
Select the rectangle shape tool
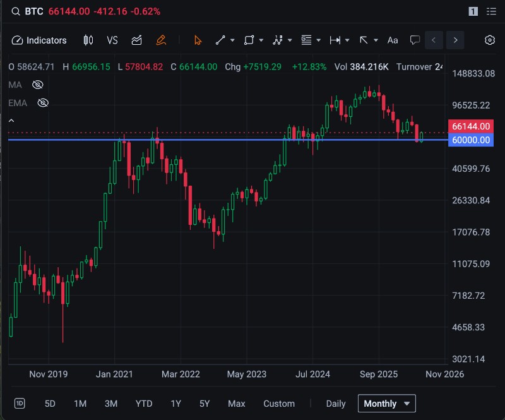pos(249,40)
